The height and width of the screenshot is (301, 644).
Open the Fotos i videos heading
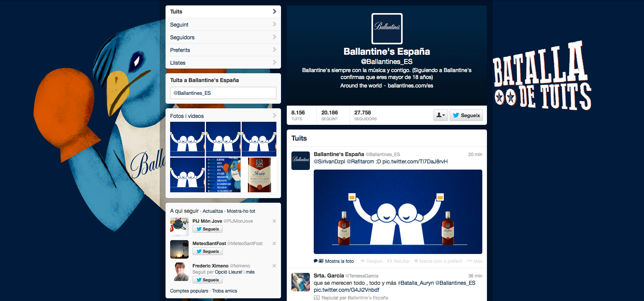click(x=187, y=116)
